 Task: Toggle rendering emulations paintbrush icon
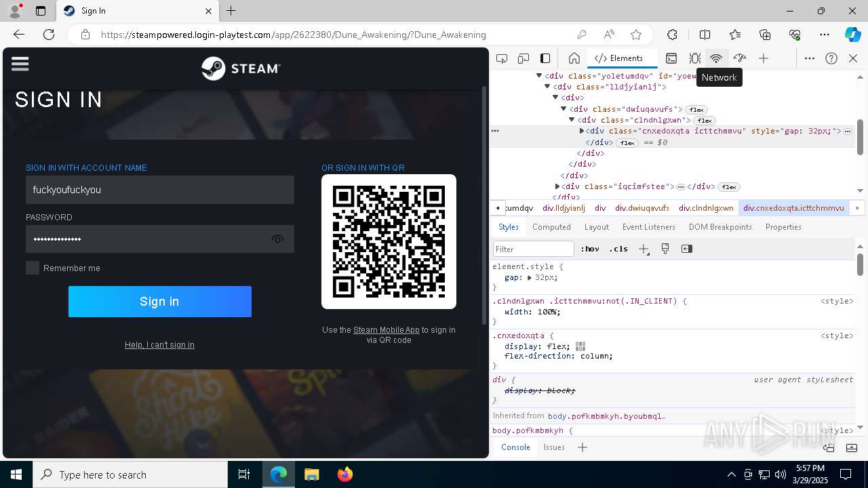665,249
